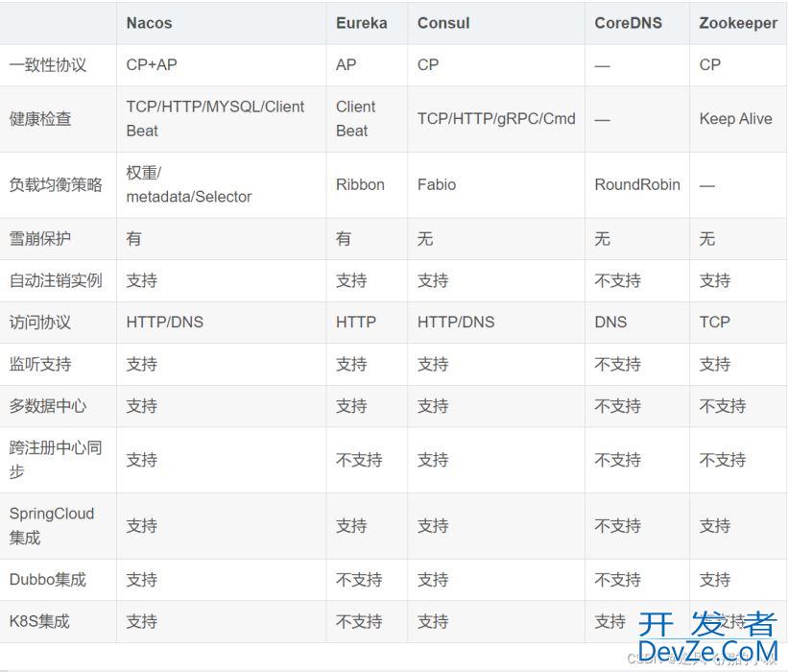Click the RoundRobin cell

(636, 184)
